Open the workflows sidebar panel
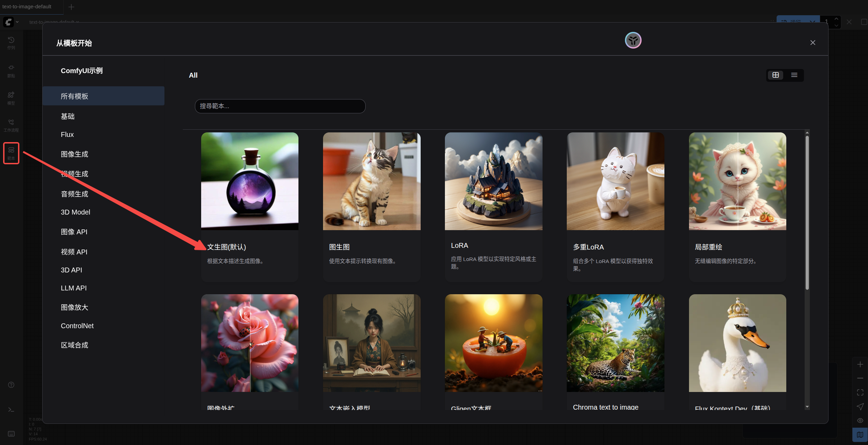 [x=11, y=125]
